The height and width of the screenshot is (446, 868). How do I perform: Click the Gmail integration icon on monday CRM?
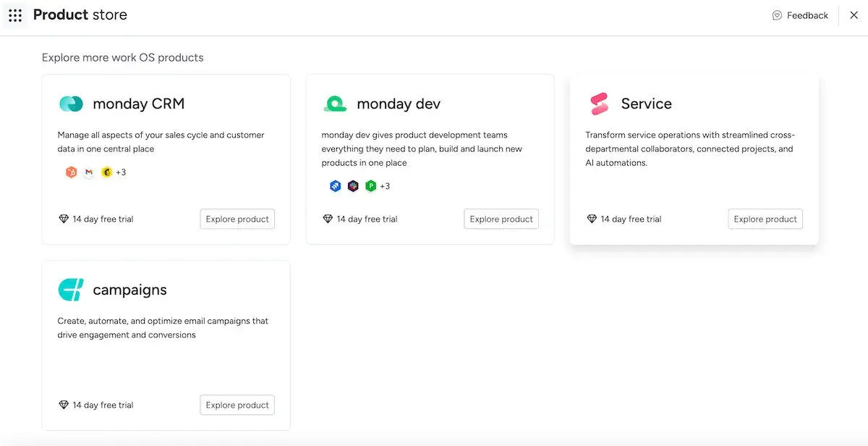coord(89,172)
